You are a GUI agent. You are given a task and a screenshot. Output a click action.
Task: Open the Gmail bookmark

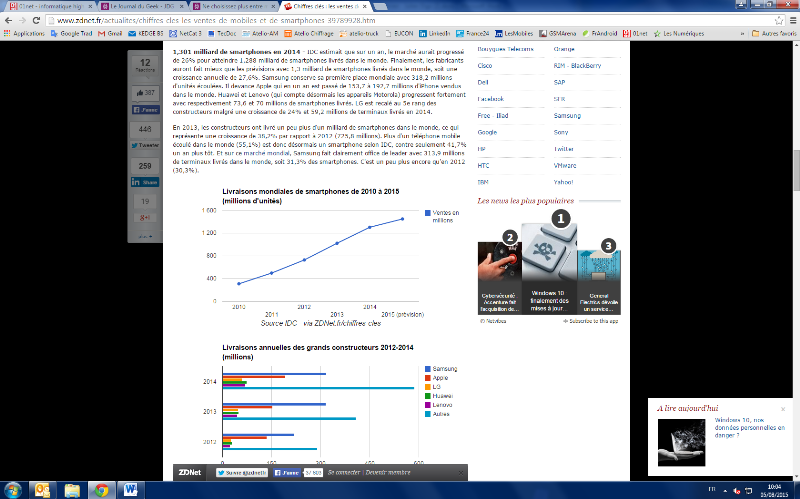tap(110, 33)
